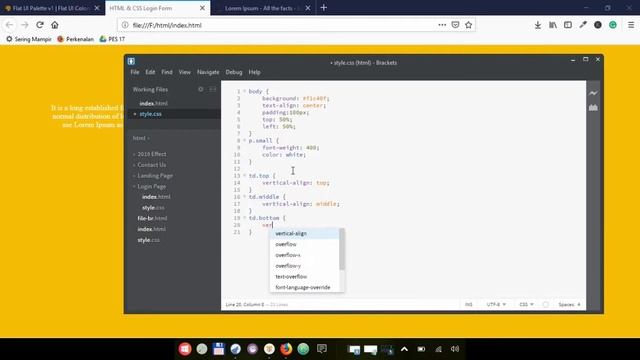The height and width of the screenshot is (360, 640).
Task: Open the Navigate menu in Brackets
Action: 208,72
